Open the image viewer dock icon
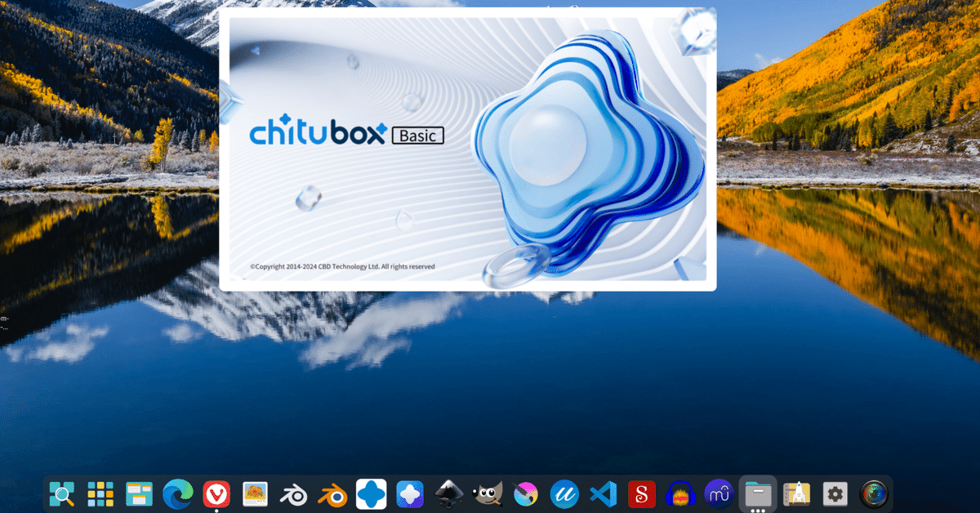The width and height of the screenshot is (980, 513). (x=256, y=493)
